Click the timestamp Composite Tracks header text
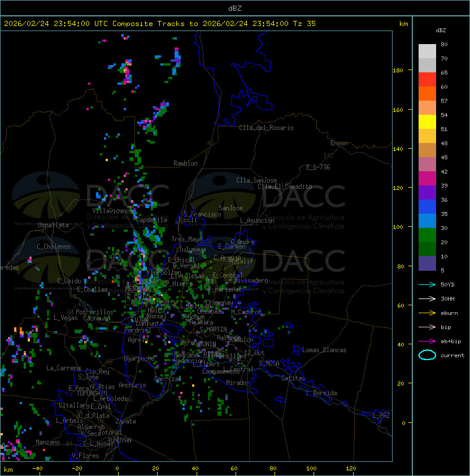The image size is (470, 476). (x=160, y=24)
